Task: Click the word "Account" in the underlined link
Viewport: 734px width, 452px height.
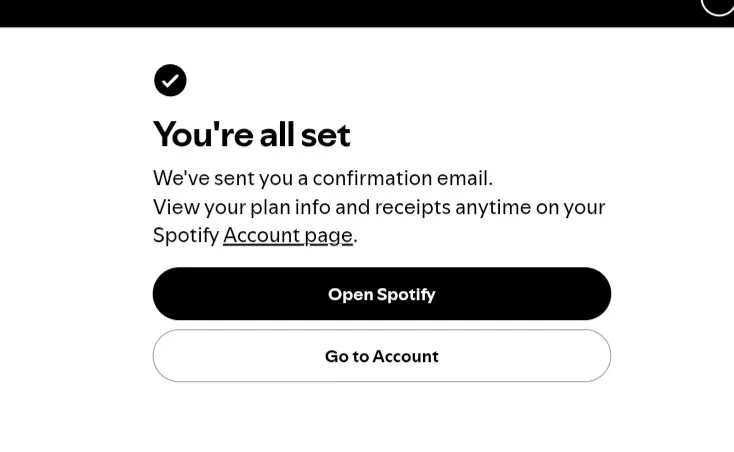Action: (x=261, y=235)
